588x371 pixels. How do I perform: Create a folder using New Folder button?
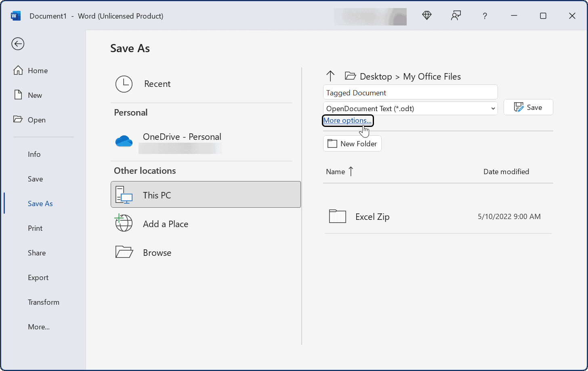pyautogui.click(x=352, y=143)
